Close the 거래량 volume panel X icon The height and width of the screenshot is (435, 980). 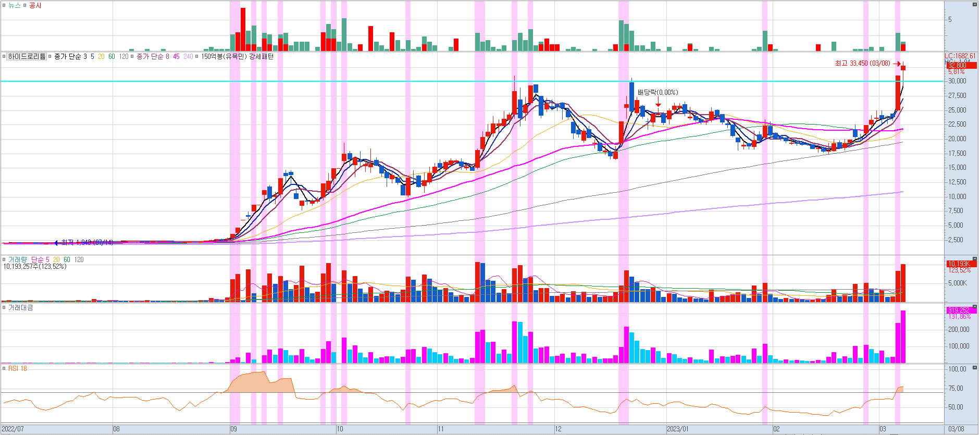(974, 258)
